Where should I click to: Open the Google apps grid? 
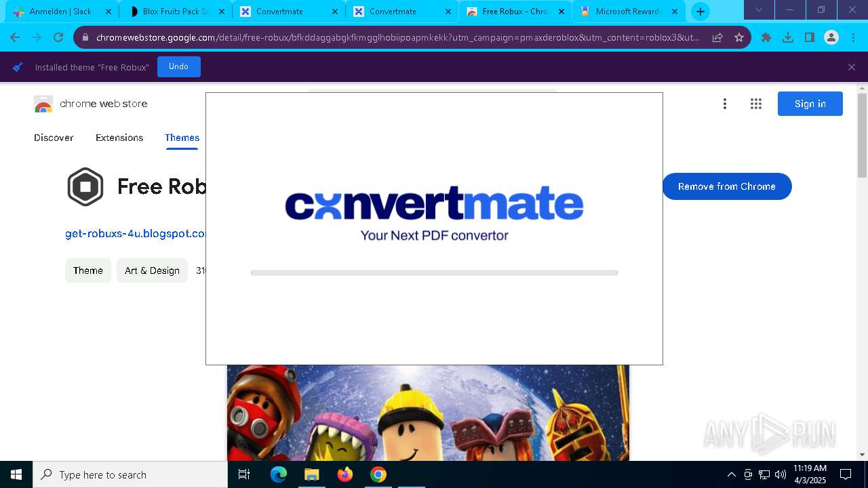click(x=756, y=104)
